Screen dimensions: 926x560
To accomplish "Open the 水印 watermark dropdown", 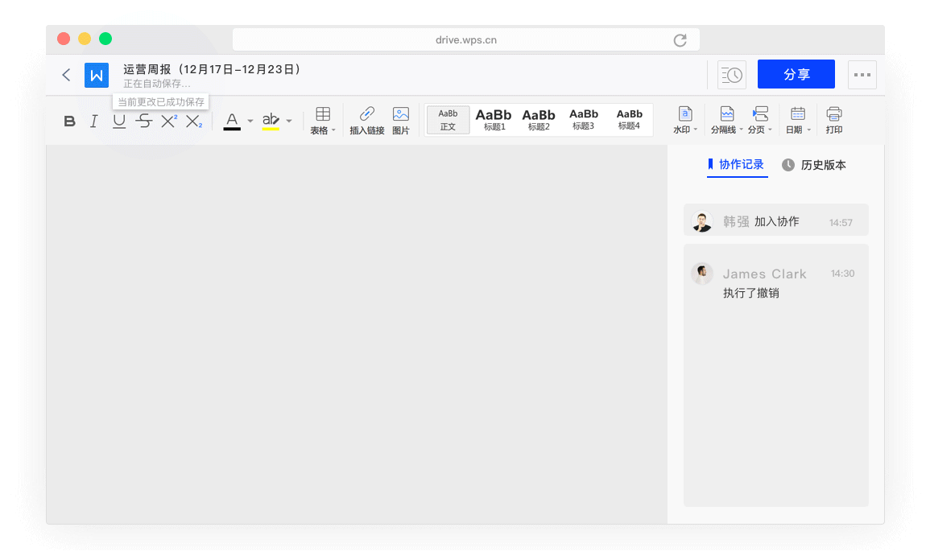I will pyautogui.click(x=685, y=121).
